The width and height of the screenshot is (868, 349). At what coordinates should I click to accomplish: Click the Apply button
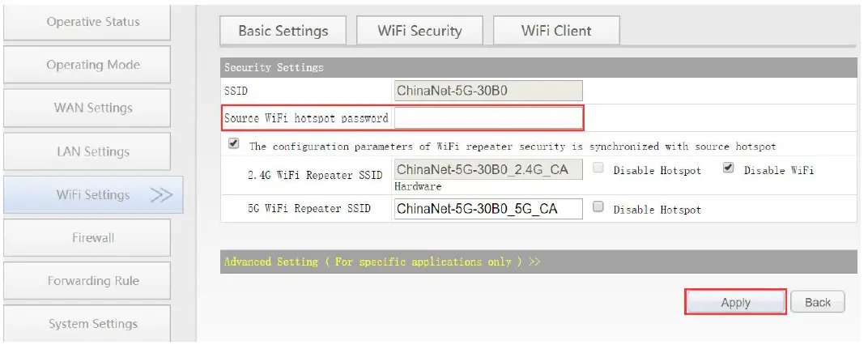(x=735, y=303)
